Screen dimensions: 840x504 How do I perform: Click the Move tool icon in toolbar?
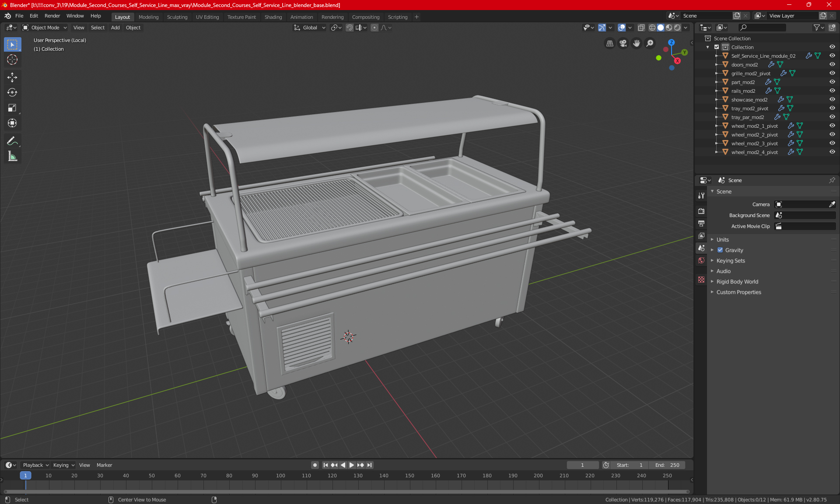pos(12,76)
